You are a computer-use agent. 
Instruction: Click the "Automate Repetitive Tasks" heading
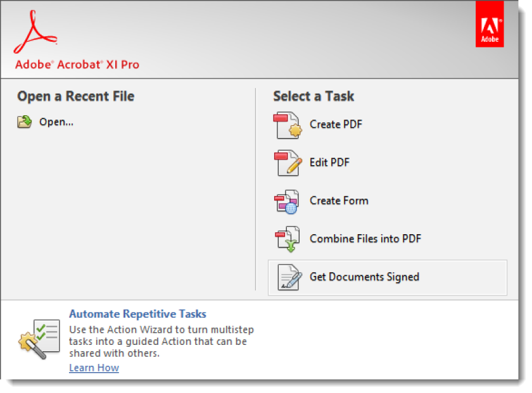(x=138, y=314)
